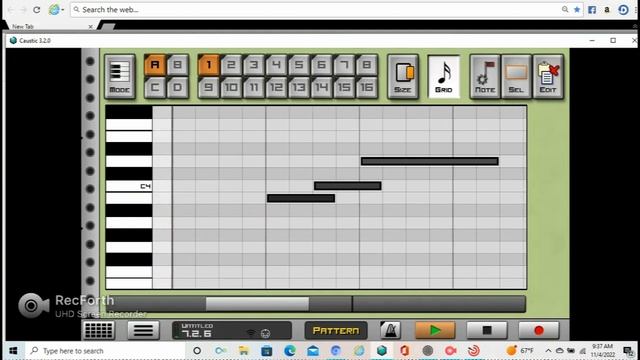This screenshot has width=640, height=360.
Task: Choose pattern slot 10
Action: click(x=231, y=87)
